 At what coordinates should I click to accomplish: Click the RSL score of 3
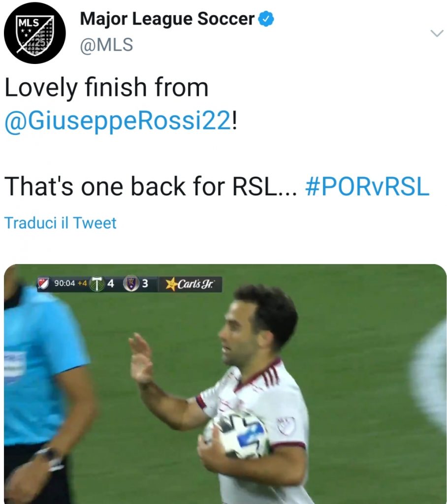[x=145, y=283]
